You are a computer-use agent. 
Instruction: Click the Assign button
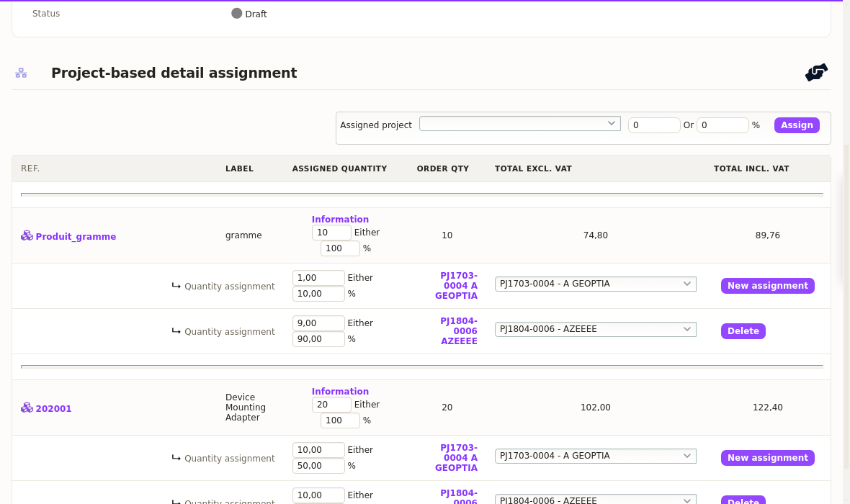click(796, 125)
